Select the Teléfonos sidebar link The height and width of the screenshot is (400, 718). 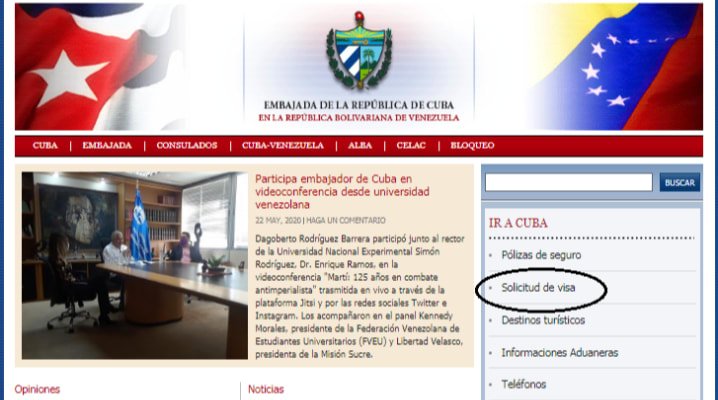[524, 384]
